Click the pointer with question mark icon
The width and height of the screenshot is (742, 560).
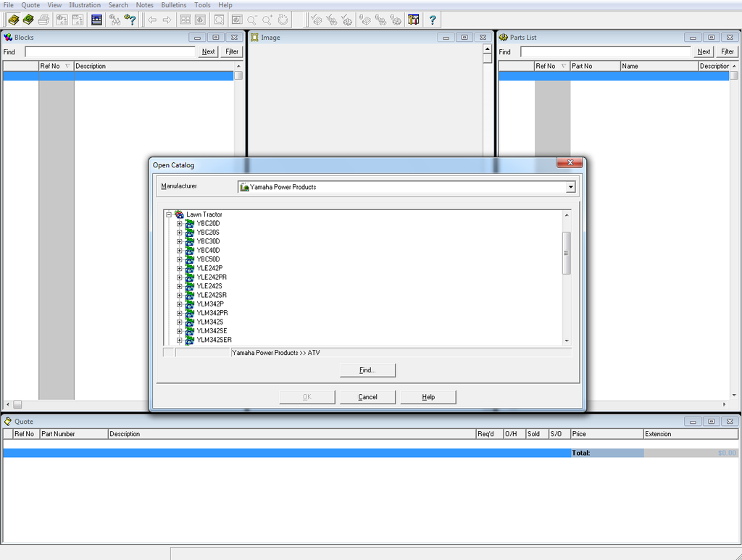coord(130,20)
